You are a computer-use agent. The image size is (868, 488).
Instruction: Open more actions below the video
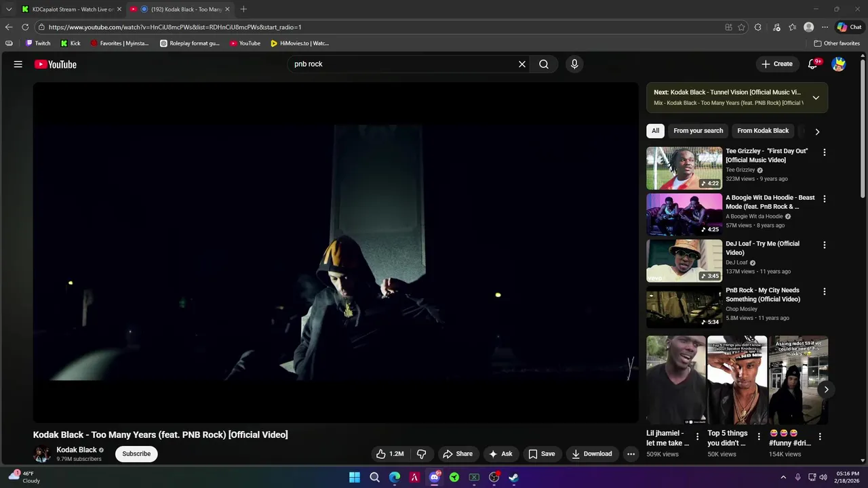point(631,454)
